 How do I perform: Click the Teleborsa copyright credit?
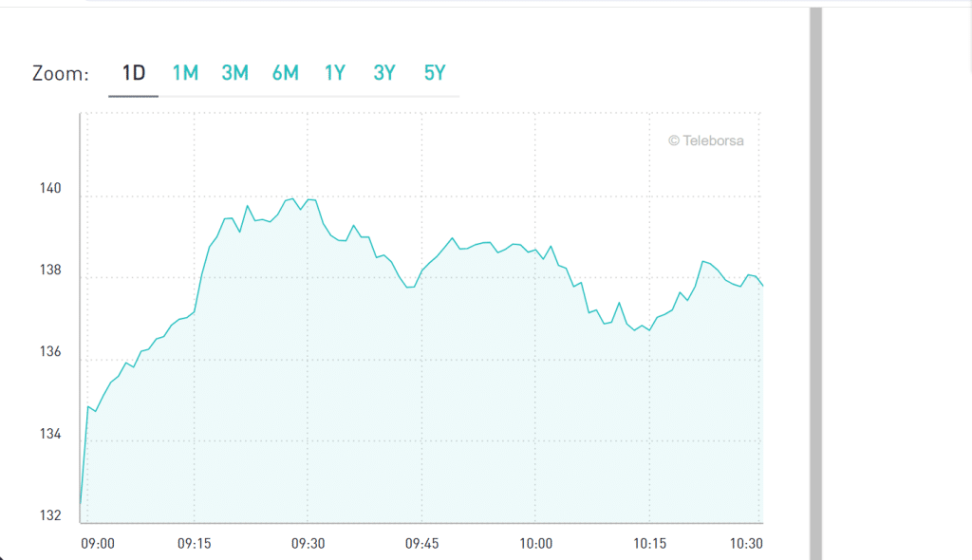(705, 140)
